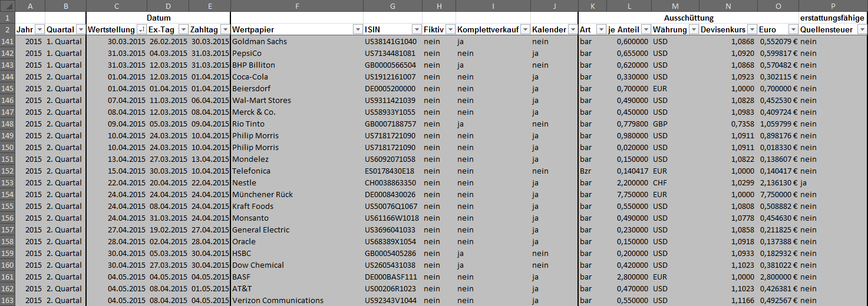The image size is (868, 306).
Task: Open the Jahr column filter dropdown
Action: coord(39,29)
